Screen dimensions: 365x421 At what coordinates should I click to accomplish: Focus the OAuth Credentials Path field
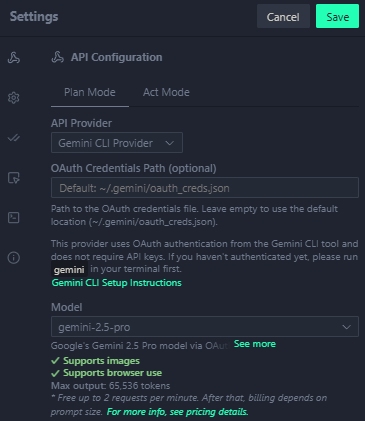point(205,188)
